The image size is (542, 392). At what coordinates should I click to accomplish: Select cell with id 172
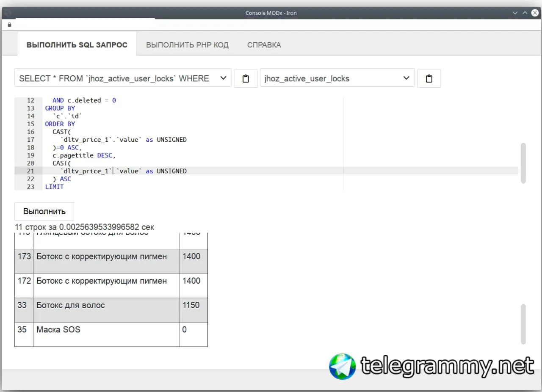click(x=24, y=286)
